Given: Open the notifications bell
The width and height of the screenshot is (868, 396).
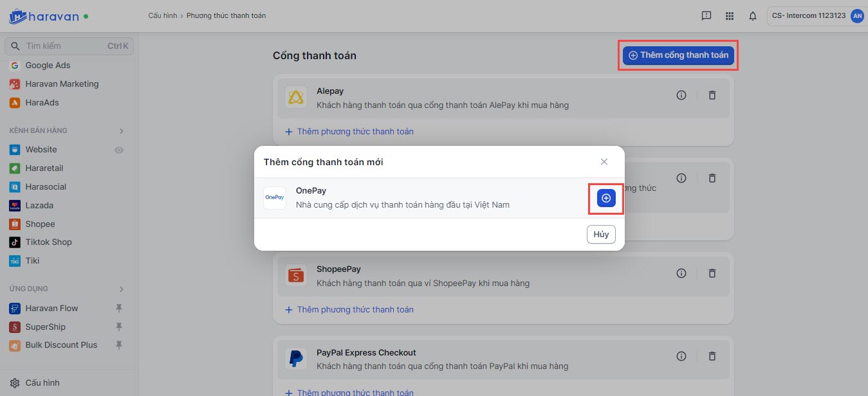Looking at the screenshot, I should pos(753,16).
